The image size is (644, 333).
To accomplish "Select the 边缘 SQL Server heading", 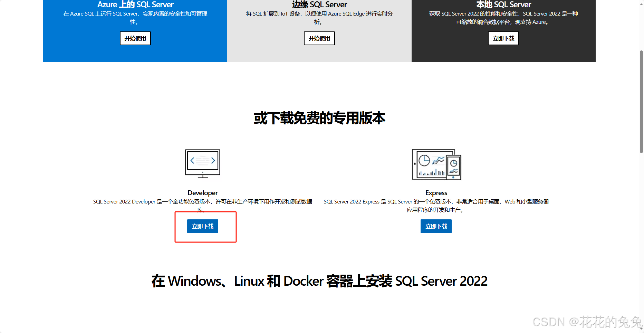I will 319,4.
